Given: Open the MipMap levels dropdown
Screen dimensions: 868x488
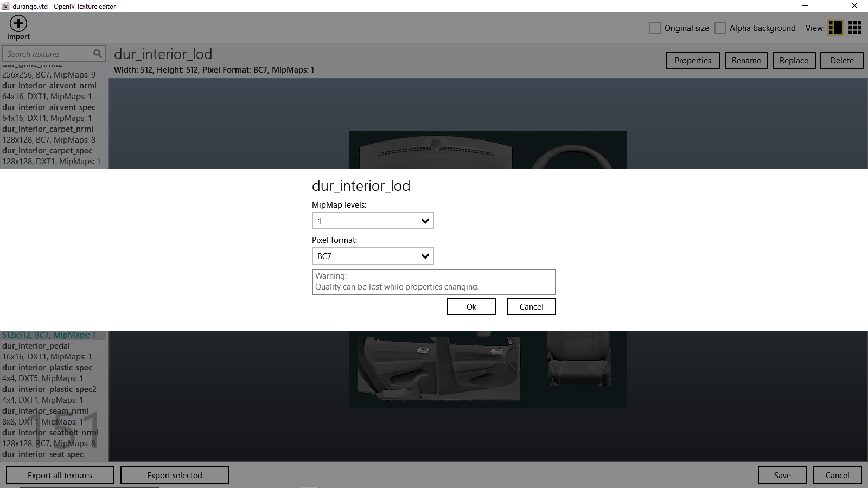Looking at the screenshot, I should coord(373,221).
